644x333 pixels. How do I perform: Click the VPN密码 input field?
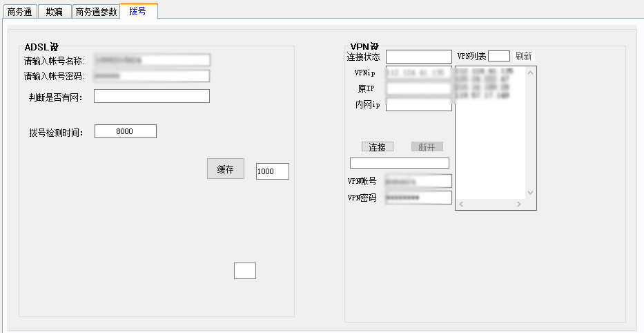pos(418,198)
